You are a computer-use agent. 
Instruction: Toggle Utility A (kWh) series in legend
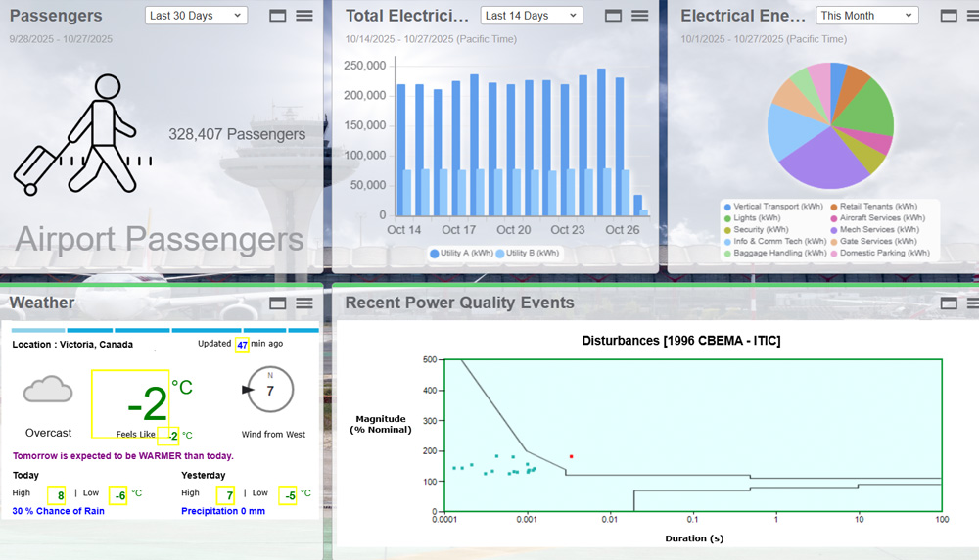coord(465,253)
